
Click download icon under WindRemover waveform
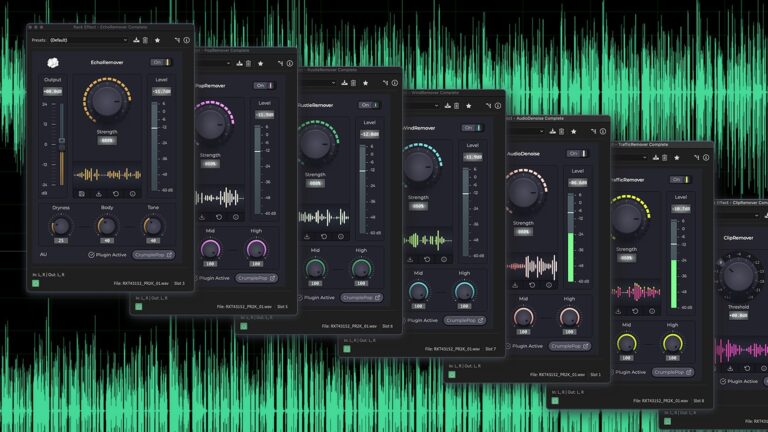tap(410, 260)
